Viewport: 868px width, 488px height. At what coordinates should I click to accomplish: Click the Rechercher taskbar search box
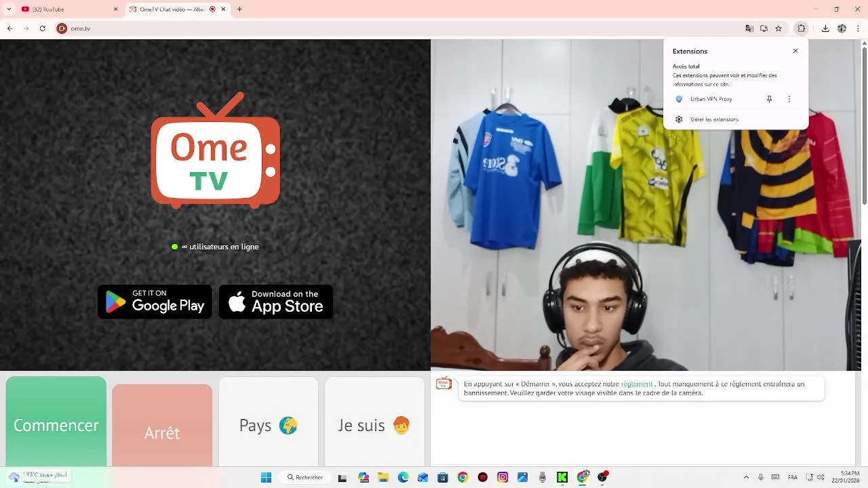[x=305, y=477]
